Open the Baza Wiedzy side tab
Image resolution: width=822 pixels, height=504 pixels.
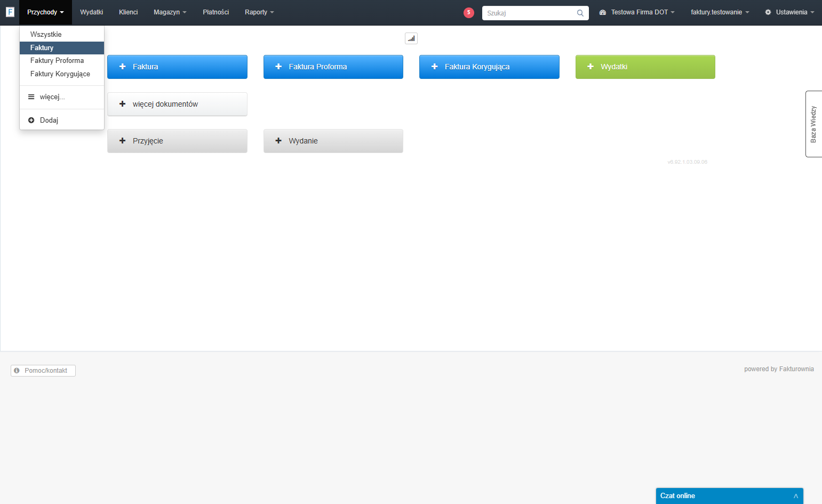pos(813,124)
